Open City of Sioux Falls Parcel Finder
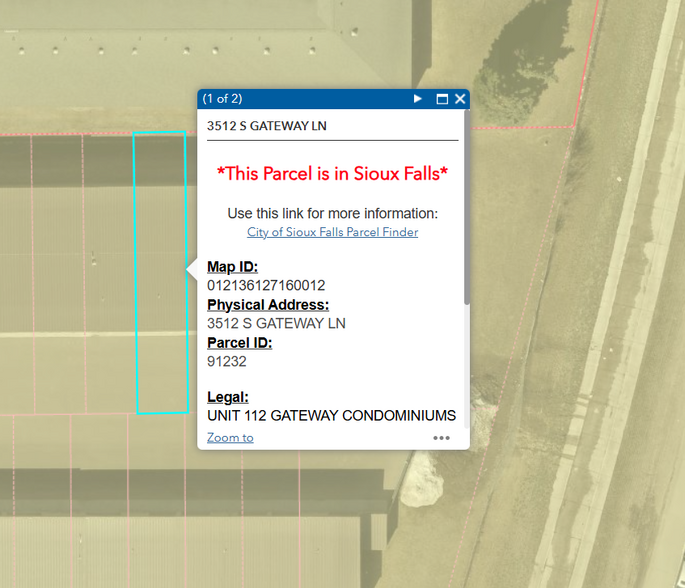The width and height of the screenshot is (685, 588). (x=332, y=232)
